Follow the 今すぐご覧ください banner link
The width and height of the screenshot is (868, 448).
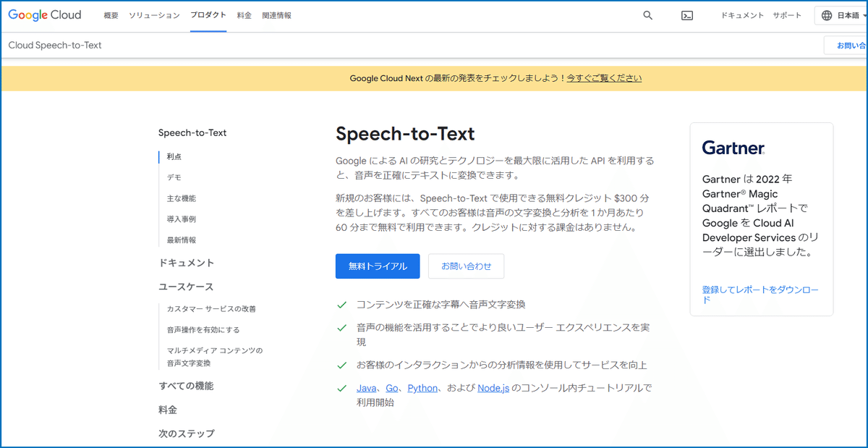click(x=604, y=78)
